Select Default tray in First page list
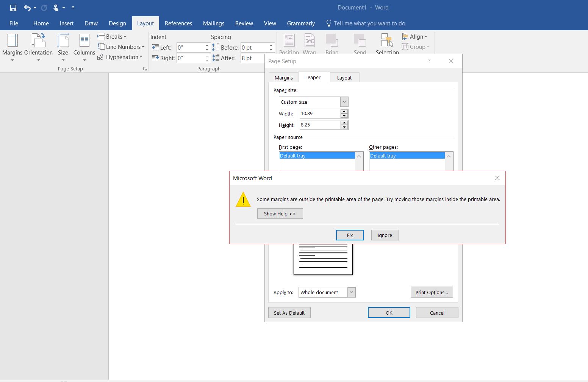 tap(317, 156)
